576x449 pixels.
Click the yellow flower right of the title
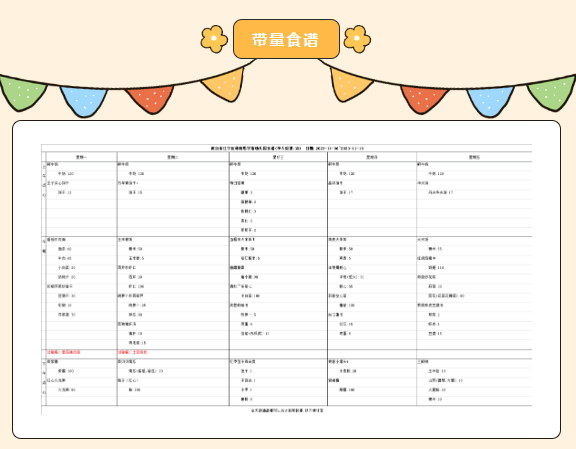(357, 39)
